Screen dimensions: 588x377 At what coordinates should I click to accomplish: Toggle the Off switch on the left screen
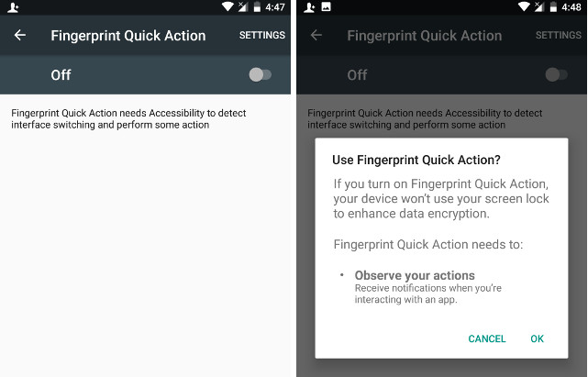261,74
